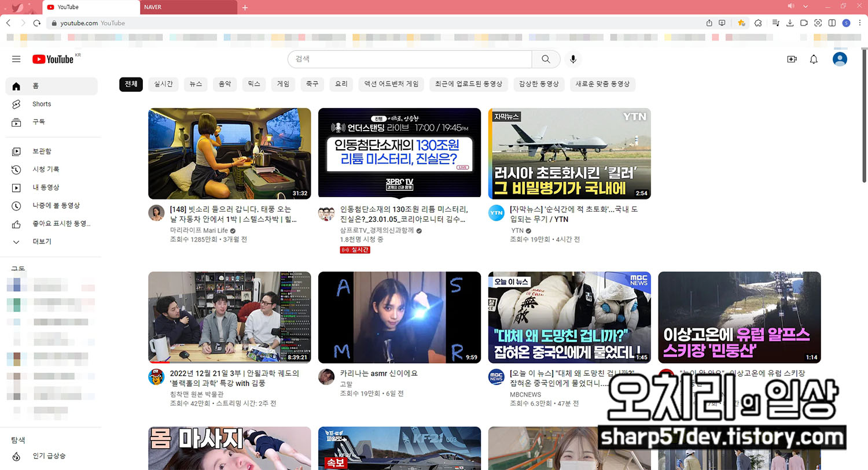The height and width of the screenshot is (470, 868).
Task: Open 나중에 볼 동영상 watch later
Action: click(x=52, y=206)
